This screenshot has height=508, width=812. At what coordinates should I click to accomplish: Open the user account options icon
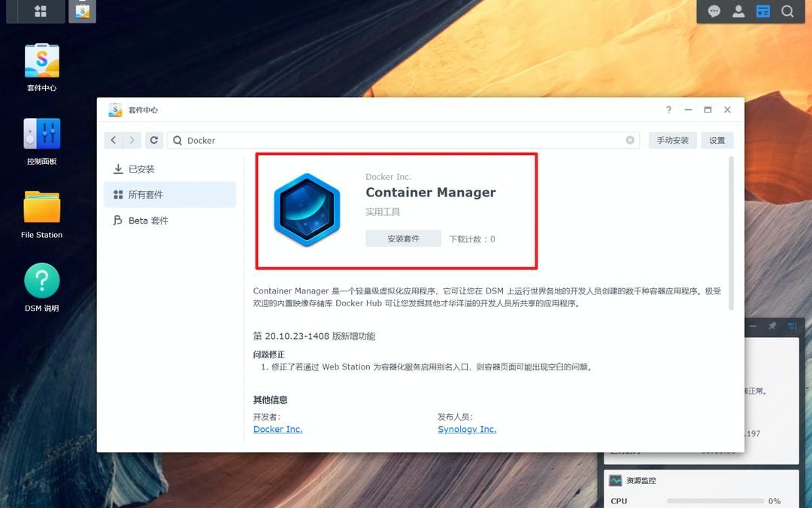pyautogui.click(x=738, y=11)
